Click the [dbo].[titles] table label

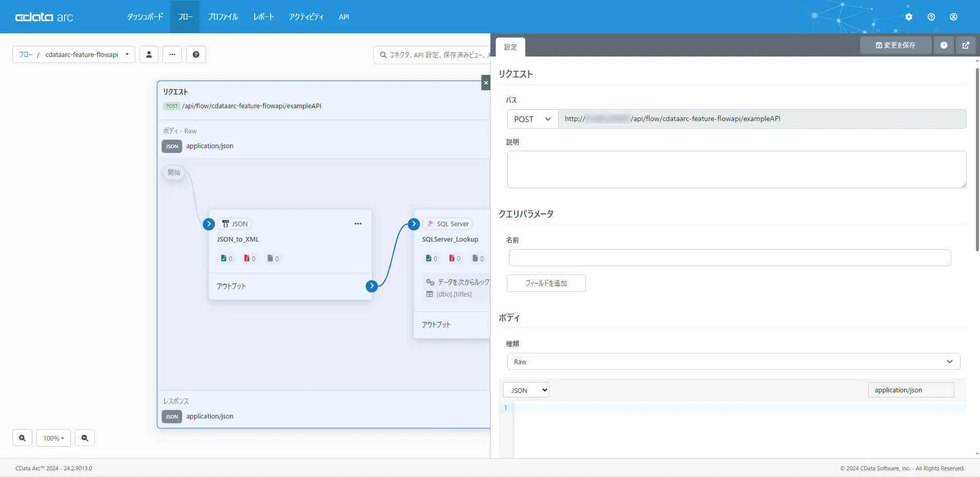(x=454, y=294)
